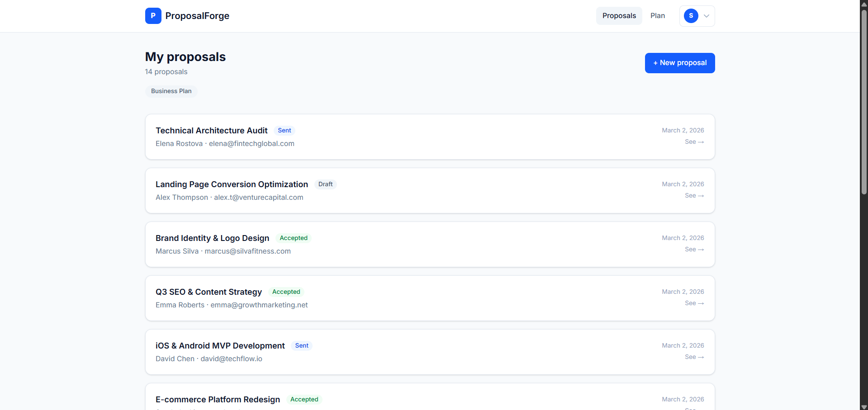The height and width of the screenshot is (410, 868).
Task: Select the Proposals tab
Action: (x=619, y=15)
